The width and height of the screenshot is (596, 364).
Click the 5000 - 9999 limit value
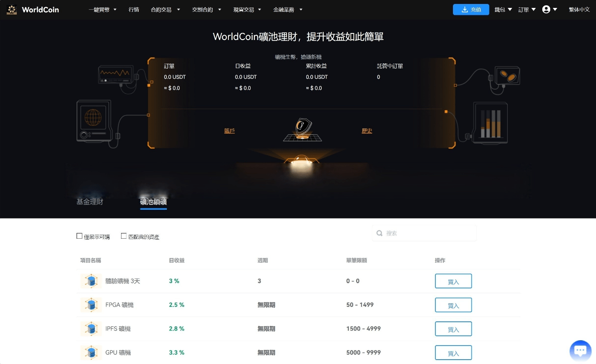point(364,352)
